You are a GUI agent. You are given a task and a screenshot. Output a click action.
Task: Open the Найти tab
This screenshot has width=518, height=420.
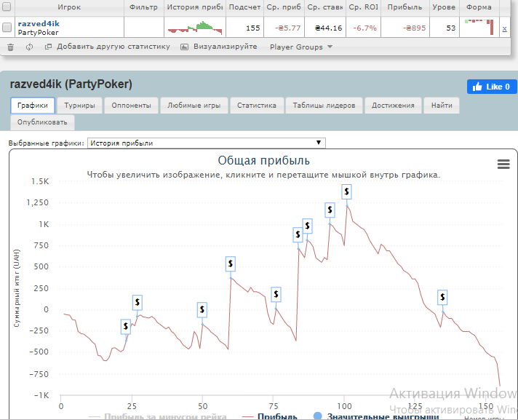442,106
